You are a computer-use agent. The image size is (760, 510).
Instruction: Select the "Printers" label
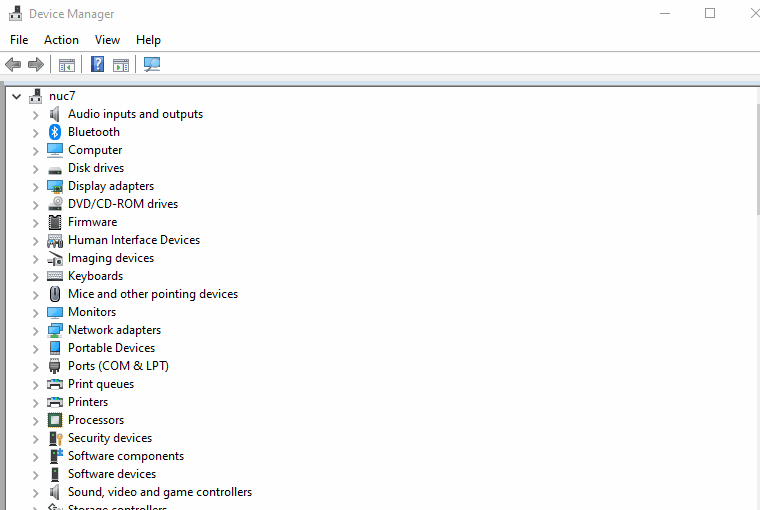88,402
